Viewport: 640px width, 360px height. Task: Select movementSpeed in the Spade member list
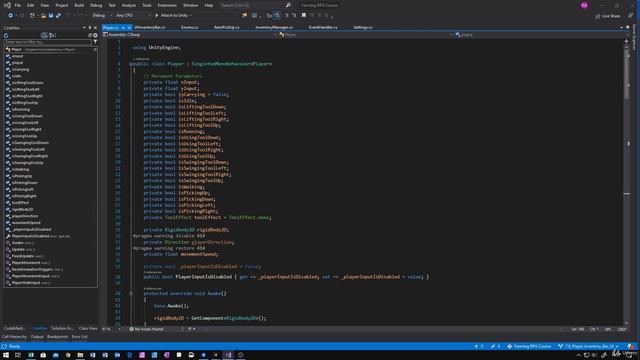(26, 222)
